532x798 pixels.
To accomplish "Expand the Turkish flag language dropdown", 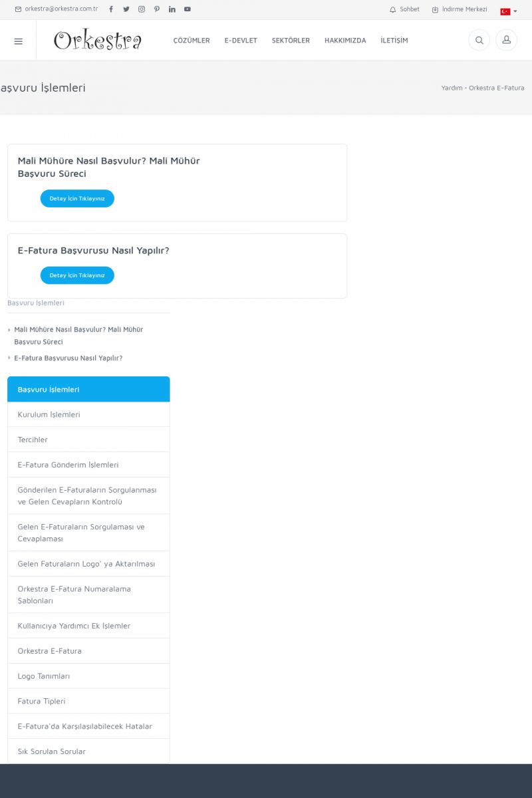I will (508, 11).
